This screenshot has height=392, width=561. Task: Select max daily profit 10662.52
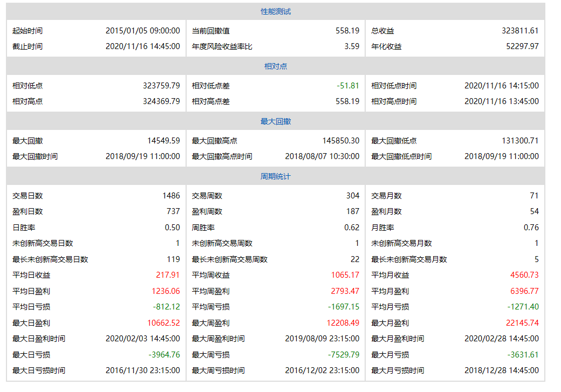(163, 324)
